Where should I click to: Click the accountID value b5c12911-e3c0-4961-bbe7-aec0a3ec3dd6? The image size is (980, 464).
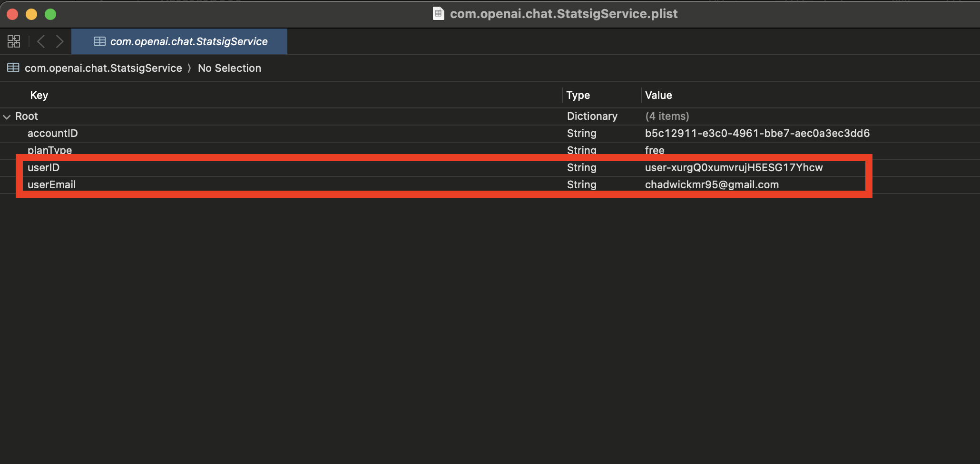click(x=757, y=133)
